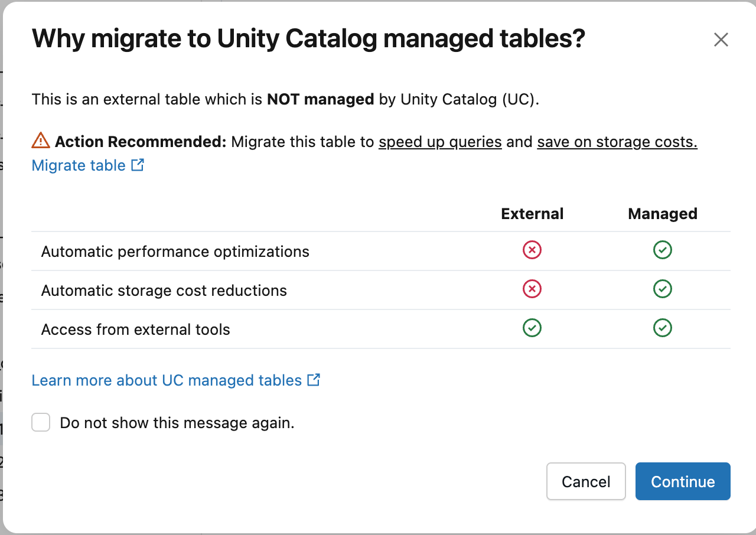Click green check under Managed for external tools access
The width and height of the screenshot is (756, 535).
point(662,328)
